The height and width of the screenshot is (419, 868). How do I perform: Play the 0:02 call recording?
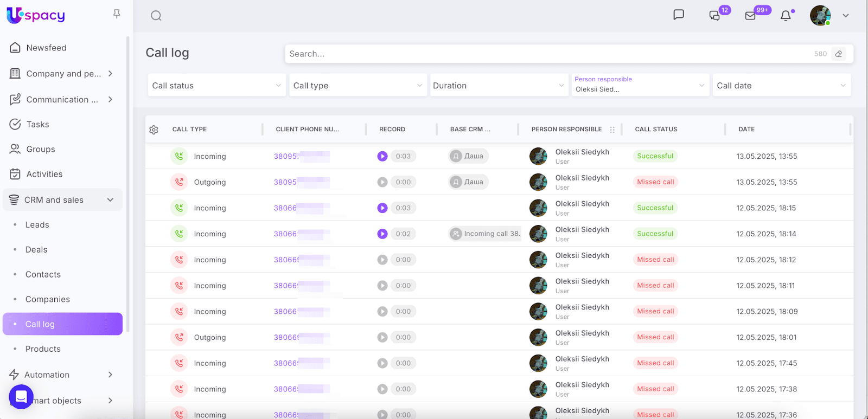tap(382, 234)
